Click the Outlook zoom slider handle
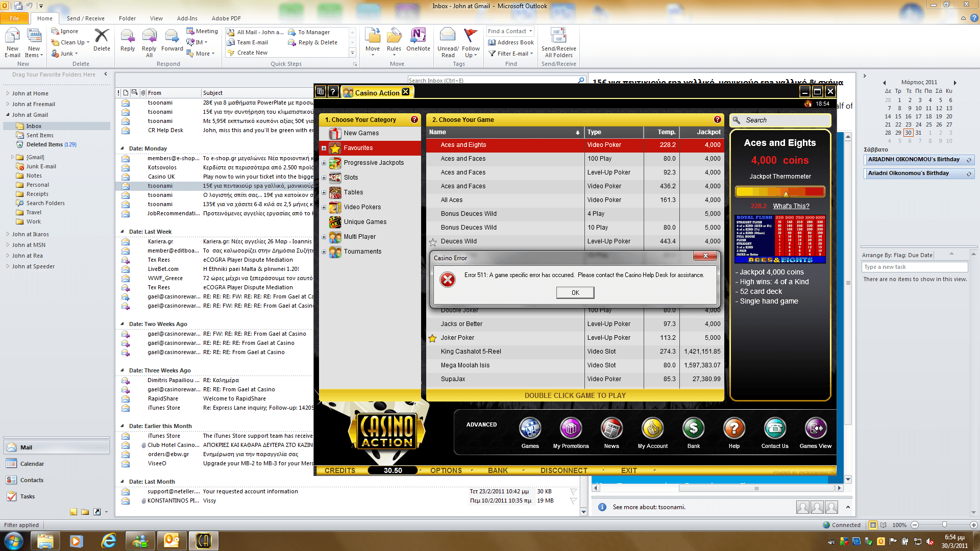Screen dimensions: 980x551 pyautogui.click(x=944, y=524)
